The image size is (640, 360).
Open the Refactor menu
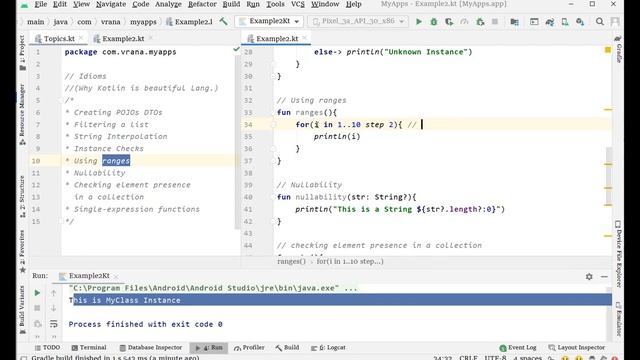(x=202, y=4)
